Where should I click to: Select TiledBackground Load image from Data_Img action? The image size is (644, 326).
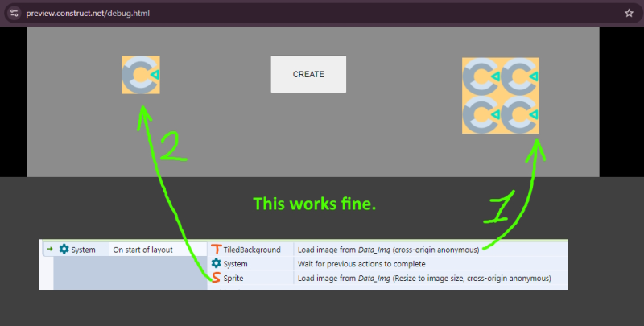(x=388, y=250)
